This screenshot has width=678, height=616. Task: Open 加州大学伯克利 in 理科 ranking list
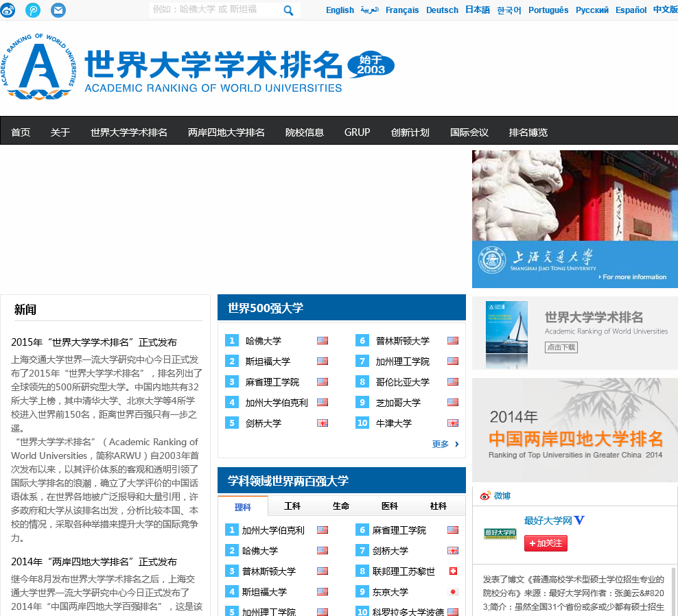(x=273, y=530)
